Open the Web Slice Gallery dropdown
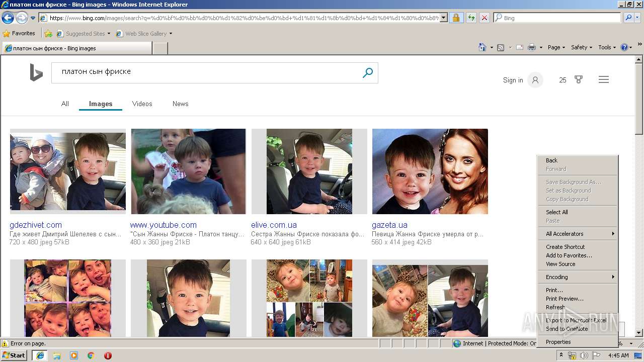644x362 pixels. point(144,34)
